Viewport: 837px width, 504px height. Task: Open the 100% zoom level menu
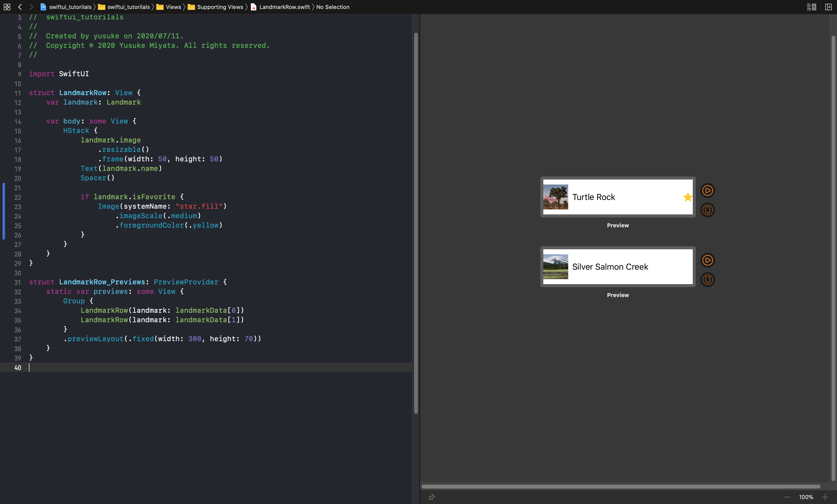point(806,497)
